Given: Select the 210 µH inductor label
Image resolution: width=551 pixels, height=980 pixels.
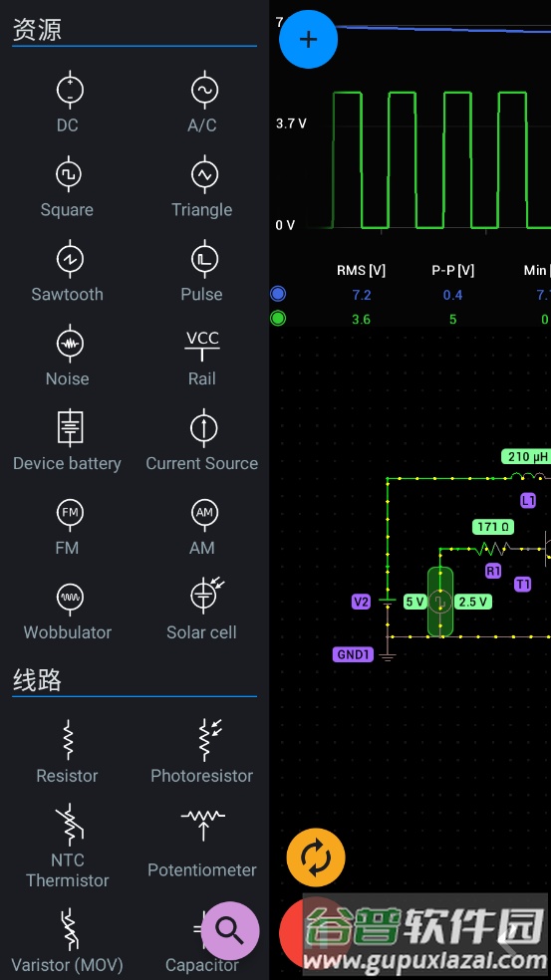Looking at the screenshot, I should pyautogui.click(x=526, y=457).
